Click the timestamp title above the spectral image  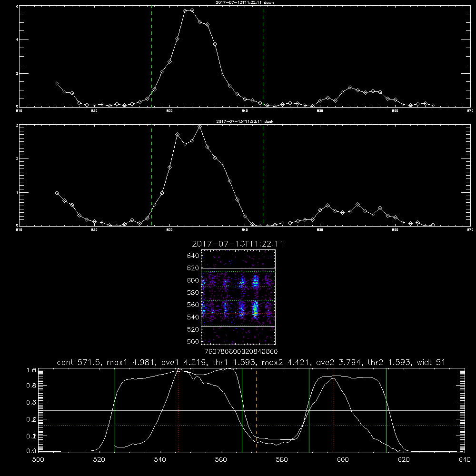tap(238, 244)
